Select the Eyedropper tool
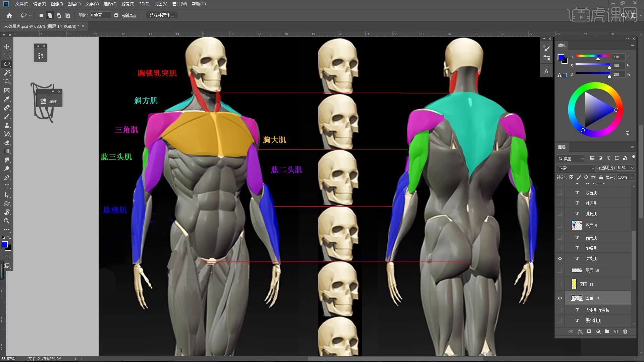 7,99
